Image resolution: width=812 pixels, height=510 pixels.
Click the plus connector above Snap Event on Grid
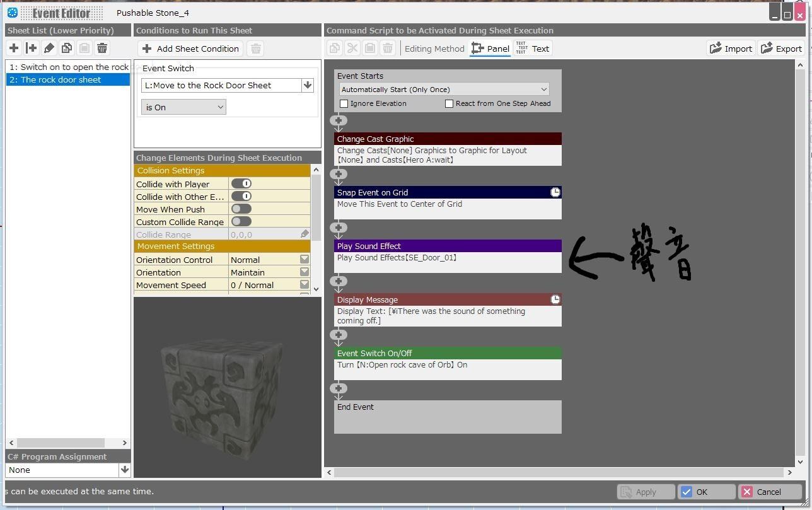[339, 174]
